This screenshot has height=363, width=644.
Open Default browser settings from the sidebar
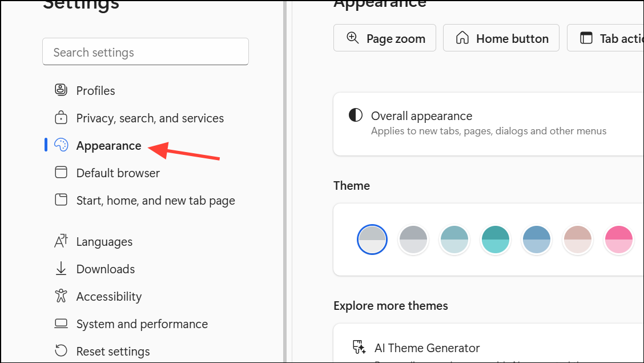tap(118, 172)
